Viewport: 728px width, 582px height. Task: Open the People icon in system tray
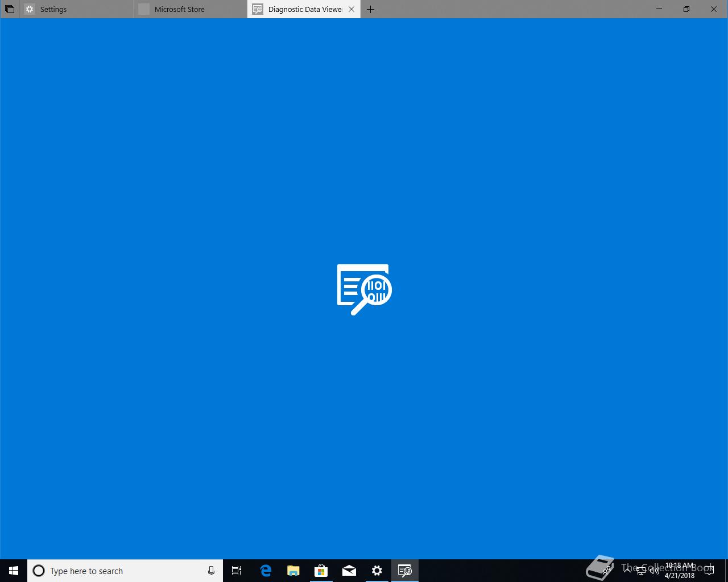(608, 571)
